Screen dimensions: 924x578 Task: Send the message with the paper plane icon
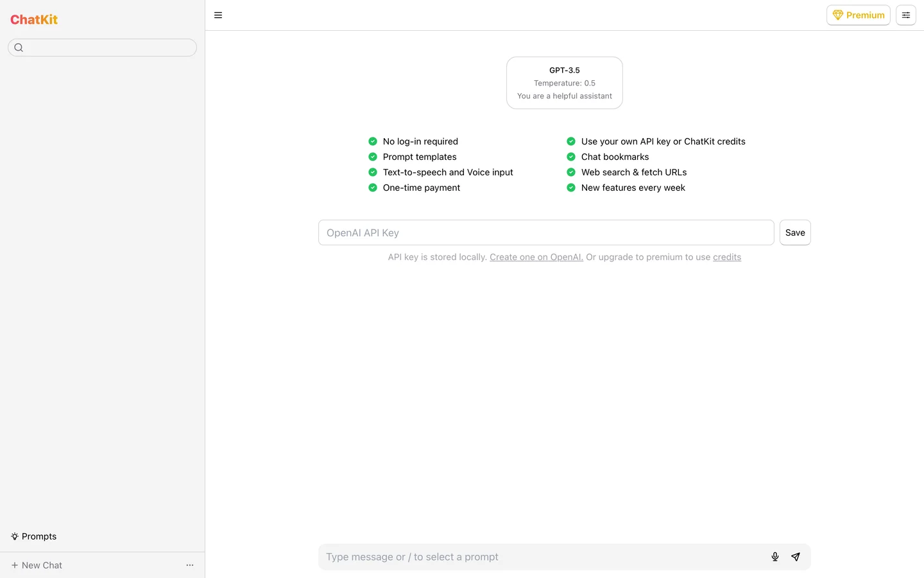pyautogui.click(x=796, y=557)
